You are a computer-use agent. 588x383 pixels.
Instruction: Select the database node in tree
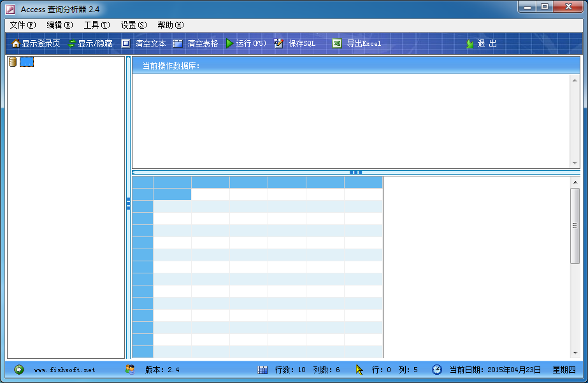26,62
